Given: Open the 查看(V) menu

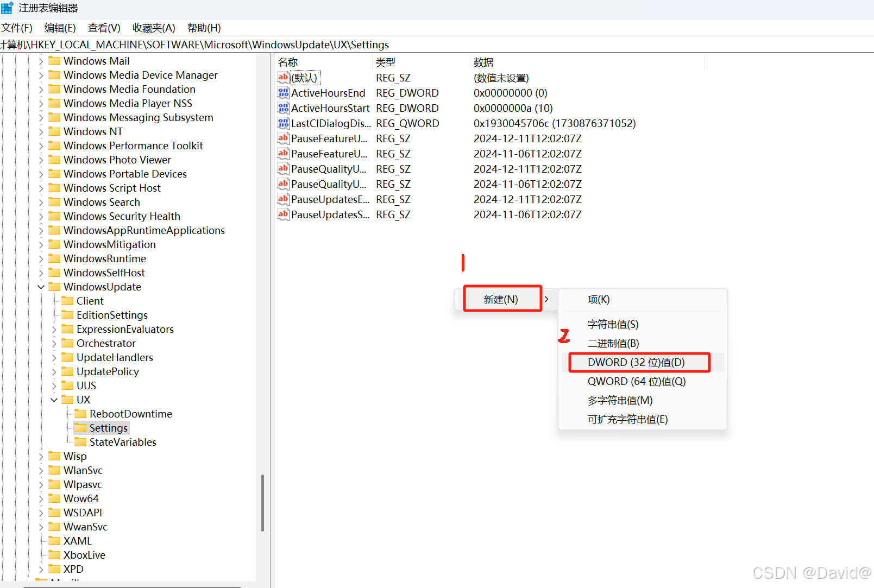Looking at the screenshot, I should coord(104,28).
